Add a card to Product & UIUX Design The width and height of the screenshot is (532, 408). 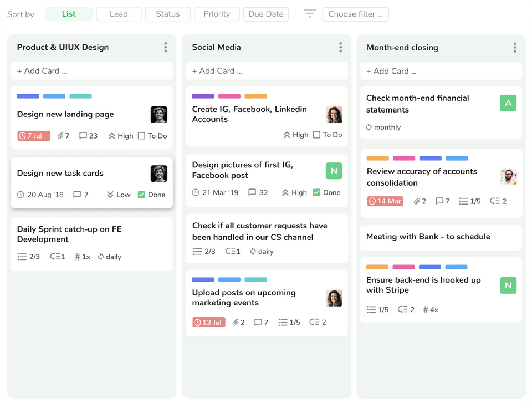[91, 70]
